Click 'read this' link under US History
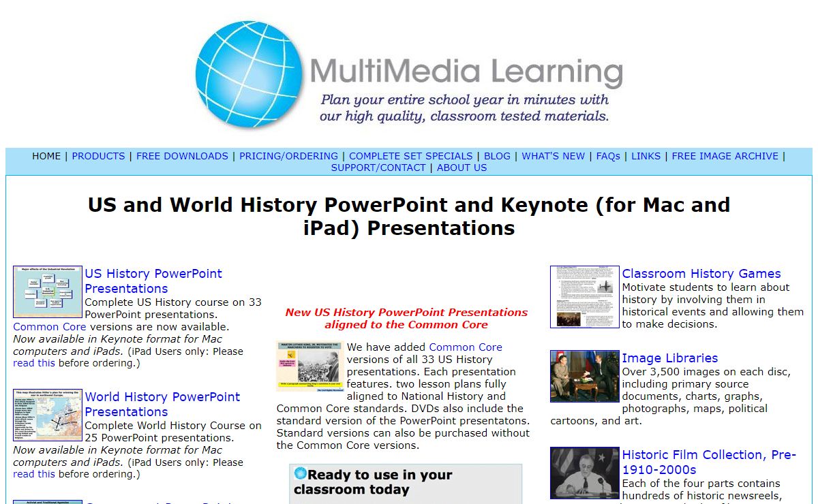Viewport: 818px width, 504px height. click(x=34, y=364)
